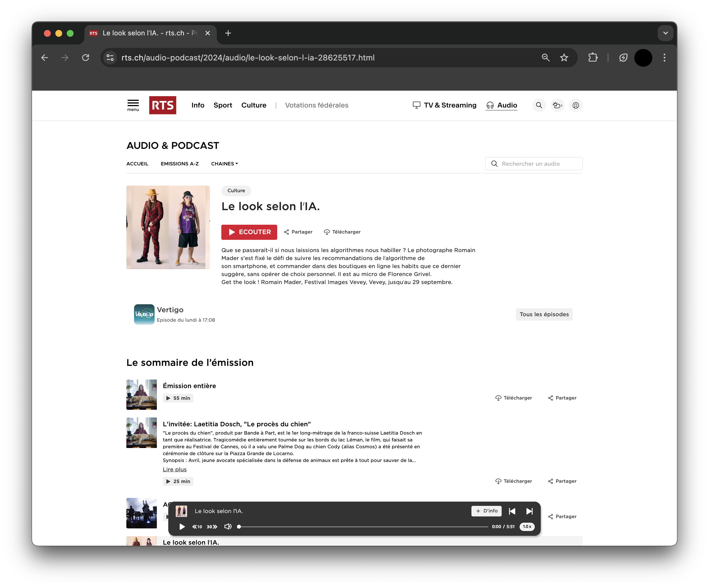Share the Émission entière

tap(562, 398)
